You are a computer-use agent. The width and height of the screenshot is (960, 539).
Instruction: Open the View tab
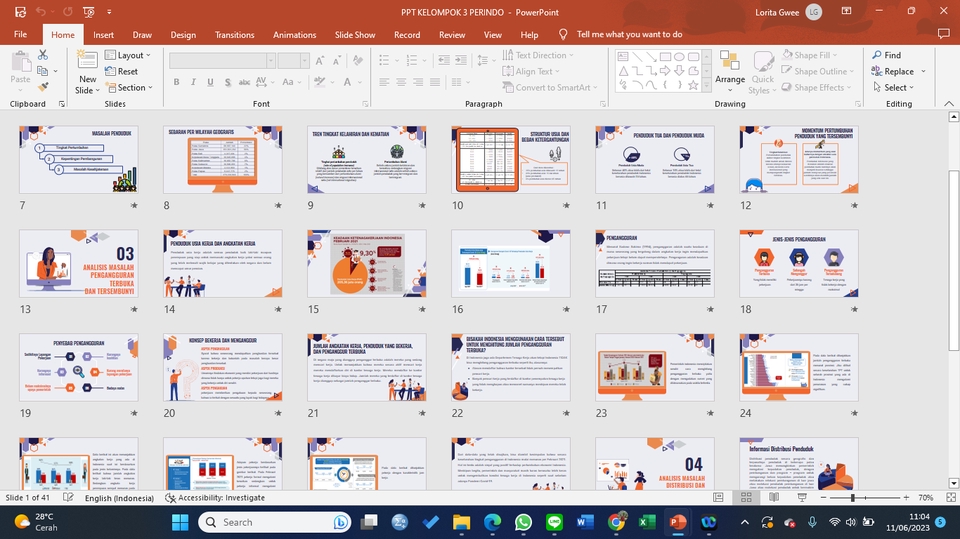pos(492,35)
